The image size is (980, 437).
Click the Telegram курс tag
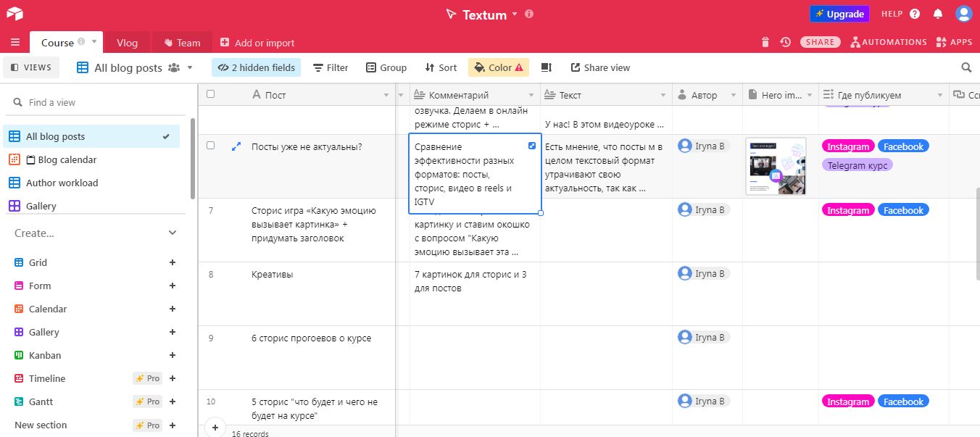coord(857,165)
